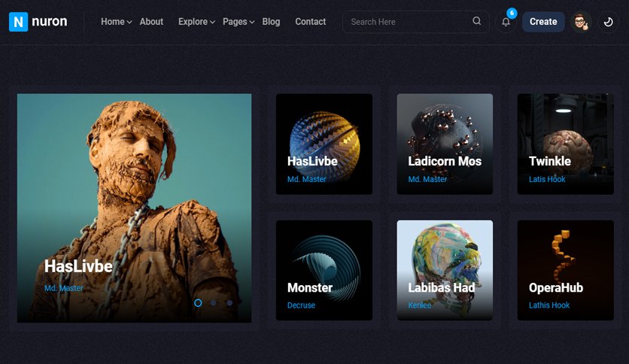Select the third slider dot
This screenshot has height=364, width=629.
pyautogui.click(x=229, y=303)
